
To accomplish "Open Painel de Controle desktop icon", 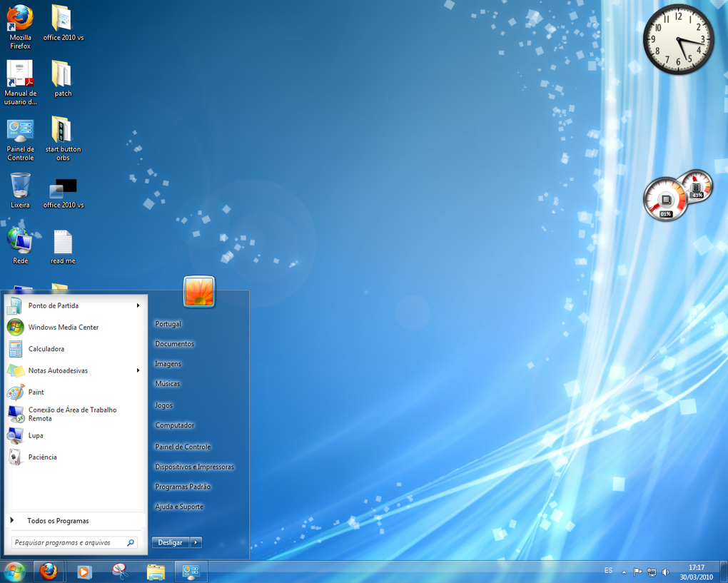I will 21,139.
